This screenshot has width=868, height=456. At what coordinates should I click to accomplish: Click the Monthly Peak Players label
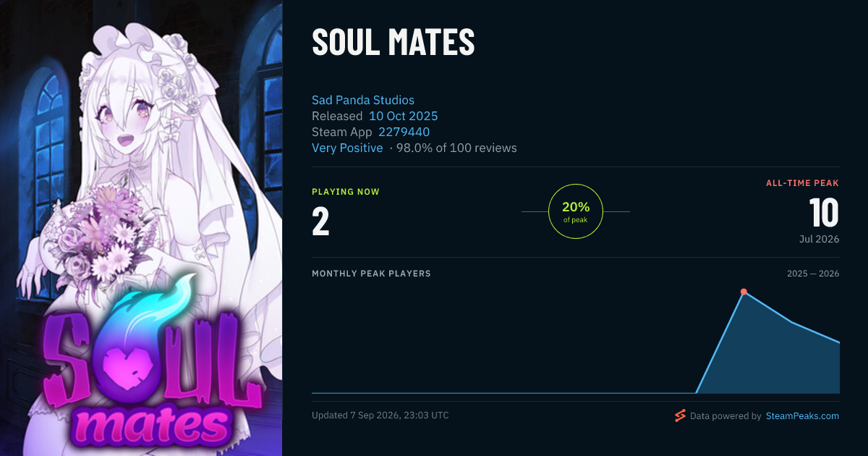click(371, 274)
